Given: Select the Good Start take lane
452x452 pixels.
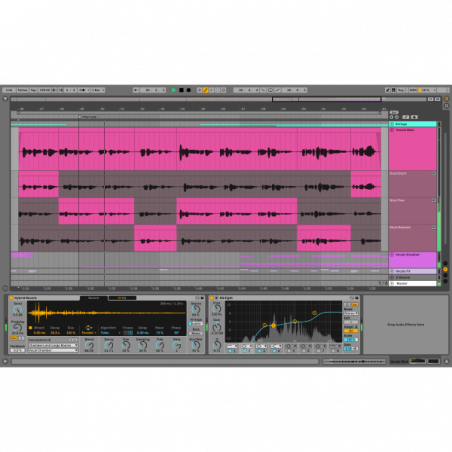Looking at the screenshot, I should 412,184.
